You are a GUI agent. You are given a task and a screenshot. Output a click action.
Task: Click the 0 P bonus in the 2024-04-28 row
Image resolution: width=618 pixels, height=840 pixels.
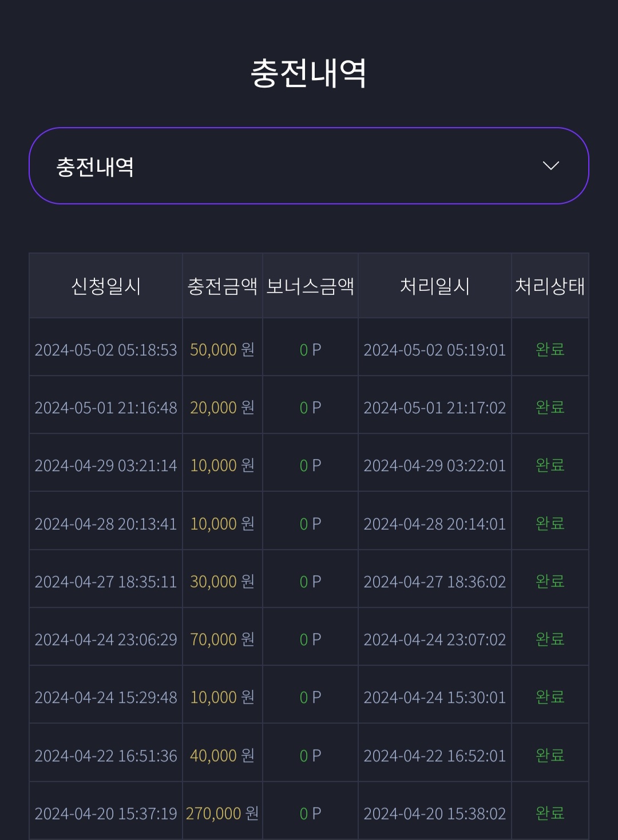click(310, 524)
